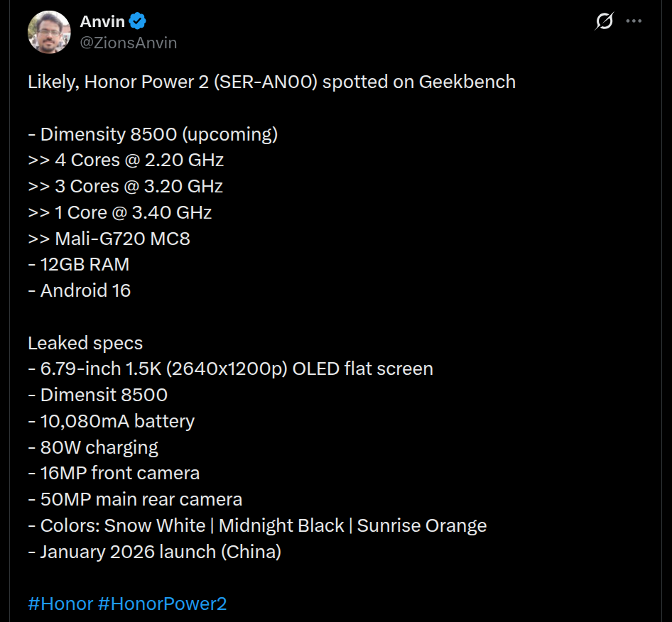Open the Grok explain post icon
Viewport: 672px width, 622px height.
coord(604,22)
